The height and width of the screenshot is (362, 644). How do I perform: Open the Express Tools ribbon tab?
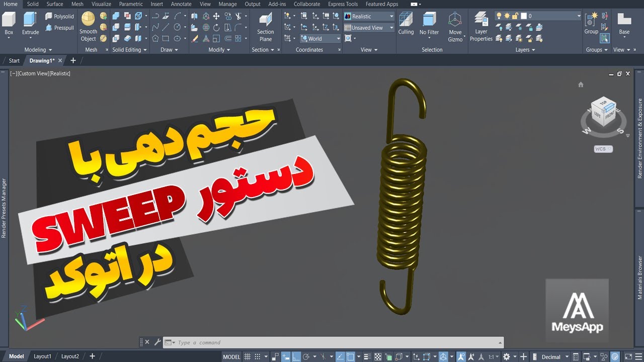(343, 4)
